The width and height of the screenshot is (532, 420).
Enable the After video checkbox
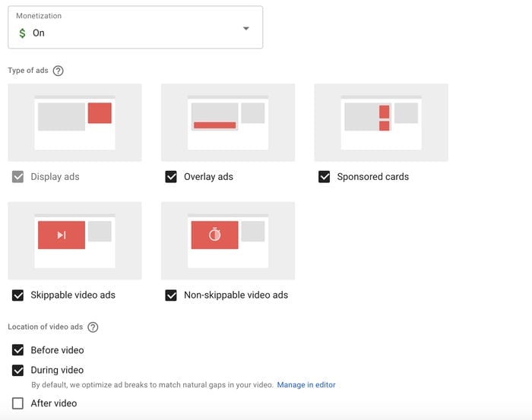click(x=17, y=403)
